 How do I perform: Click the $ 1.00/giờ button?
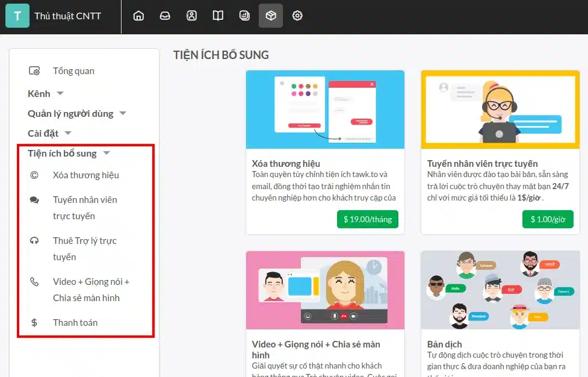[548, 219]
